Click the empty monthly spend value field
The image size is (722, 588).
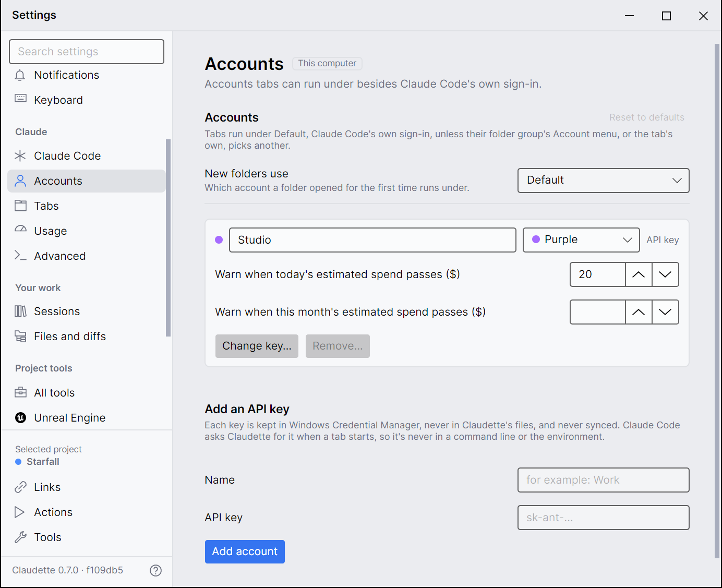pos(598,312)
